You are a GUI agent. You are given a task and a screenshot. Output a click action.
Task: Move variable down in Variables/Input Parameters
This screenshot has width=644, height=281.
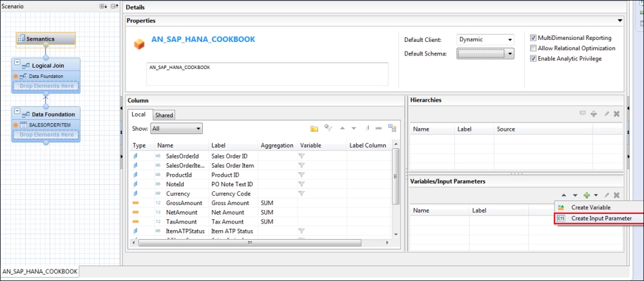point(575,195)
